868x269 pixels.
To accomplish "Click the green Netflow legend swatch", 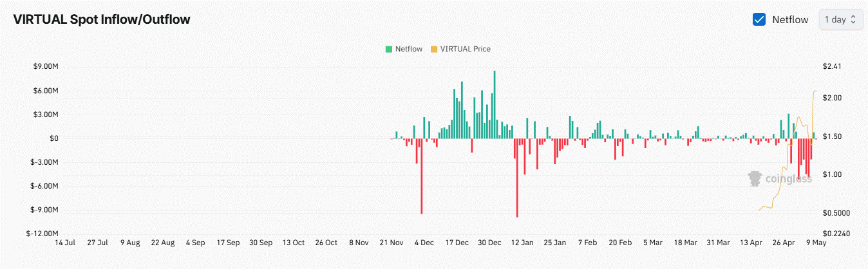I will point(389,49).
